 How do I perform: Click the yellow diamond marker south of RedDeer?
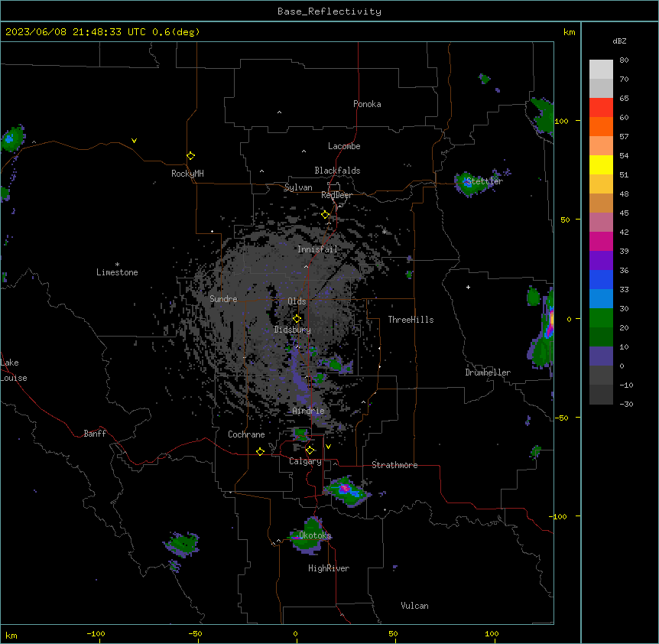(x=326, y=215)
